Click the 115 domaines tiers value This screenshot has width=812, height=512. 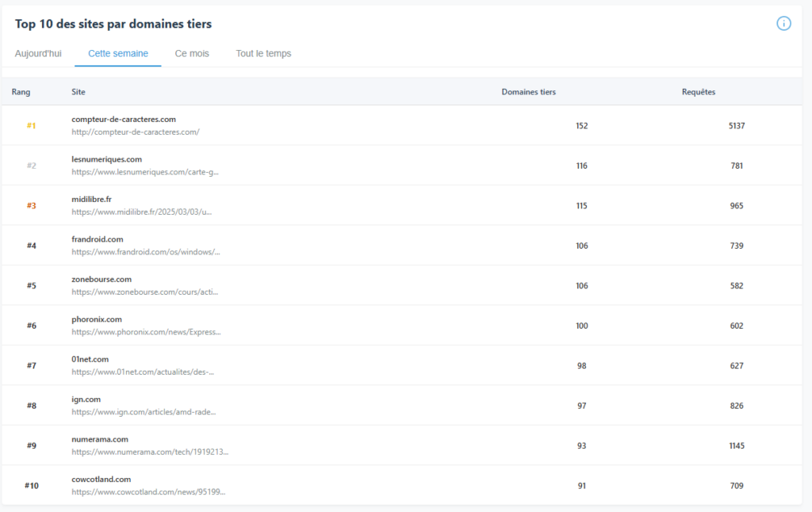point(581,205)
